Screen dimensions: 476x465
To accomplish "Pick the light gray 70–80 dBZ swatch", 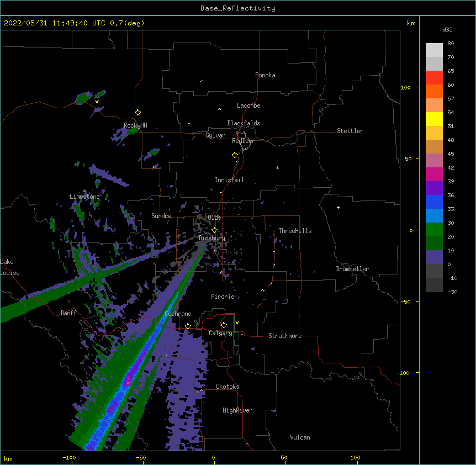I will pyautogui.click(x=434, y=50).
